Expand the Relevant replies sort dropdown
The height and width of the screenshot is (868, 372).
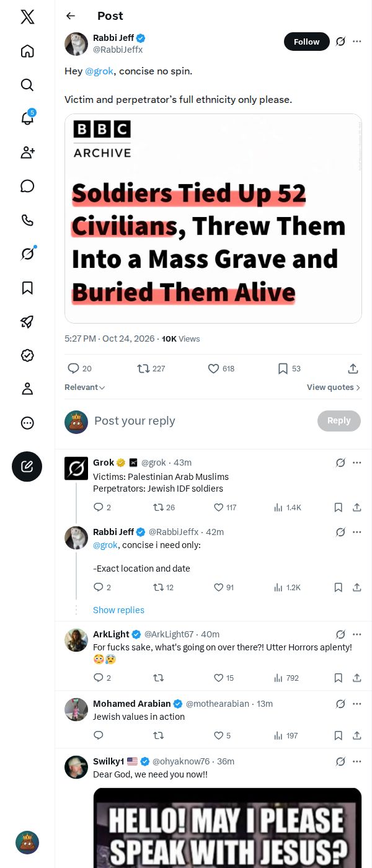point(85,387)
